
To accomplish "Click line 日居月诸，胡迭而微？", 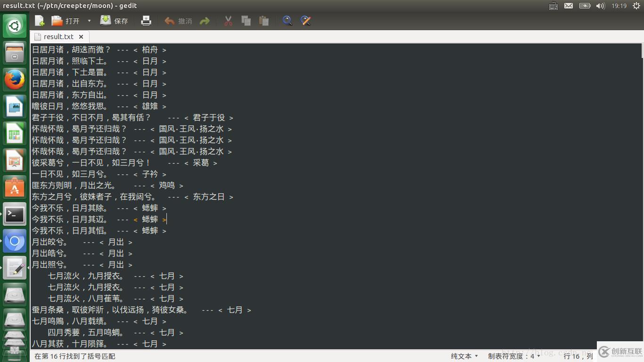I will point(99,49).
